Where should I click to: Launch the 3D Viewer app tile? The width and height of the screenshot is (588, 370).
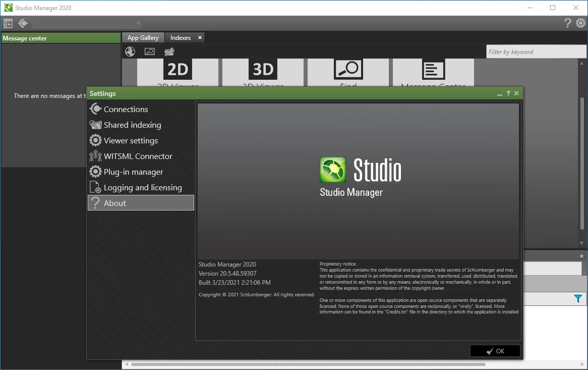pos(263,72)
